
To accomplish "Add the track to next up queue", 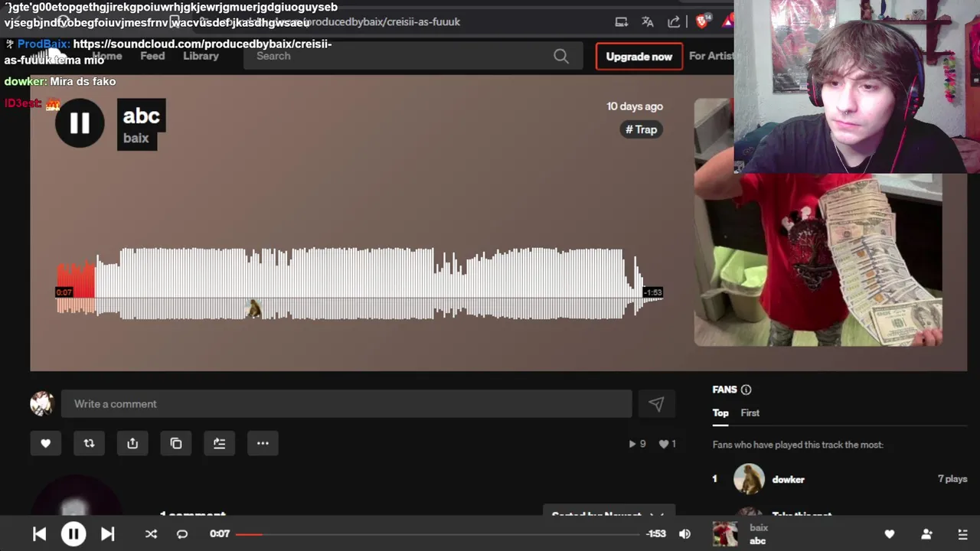I will [x=220, y=443].
